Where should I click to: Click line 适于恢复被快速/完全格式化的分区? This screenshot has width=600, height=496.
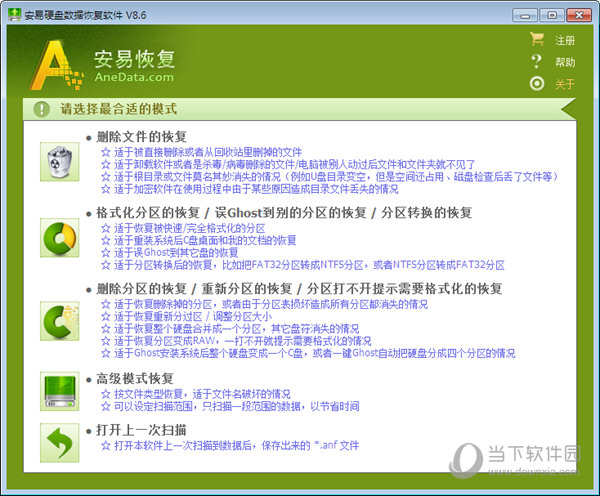click(183, 228)
